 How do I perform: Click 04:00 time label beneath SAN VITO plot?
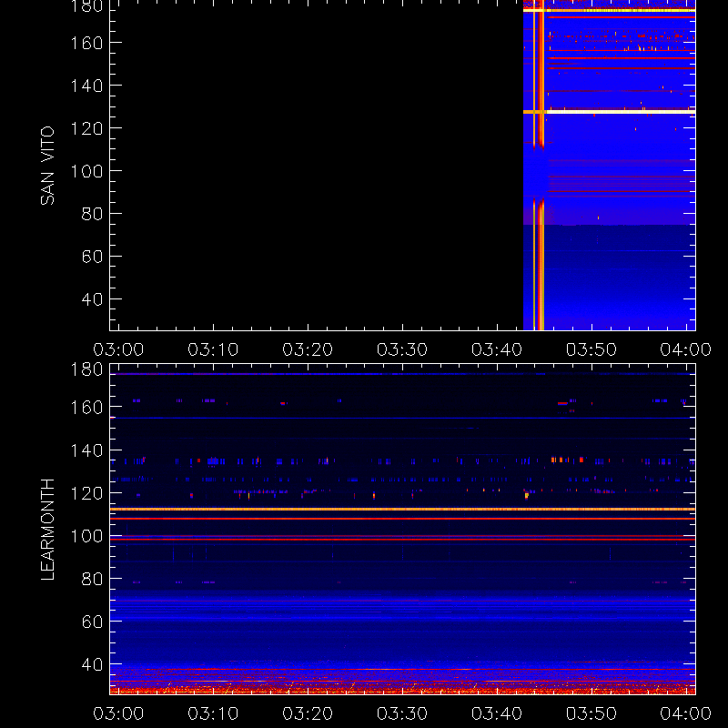coord(686,349)
